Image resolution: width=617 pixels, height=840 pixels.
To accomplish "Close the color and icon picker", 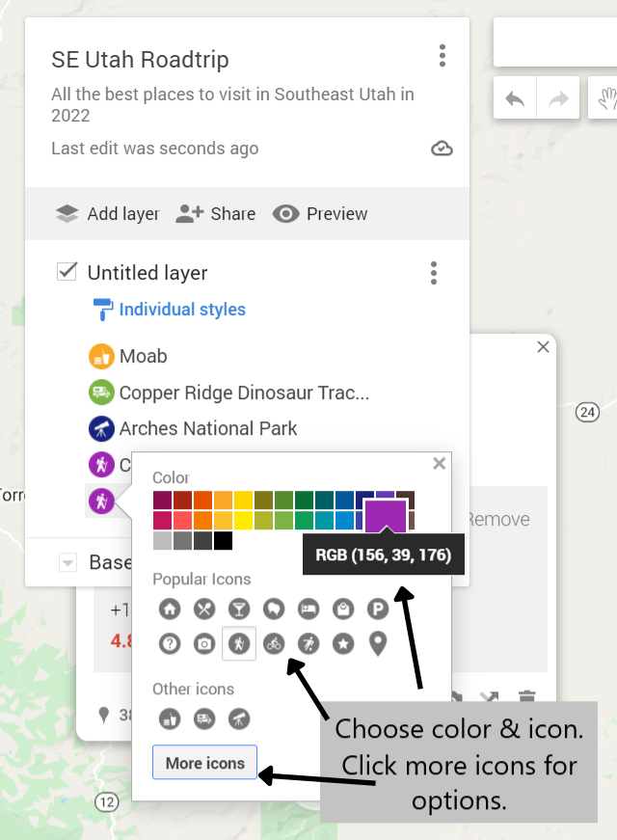I will click(440, 463).
